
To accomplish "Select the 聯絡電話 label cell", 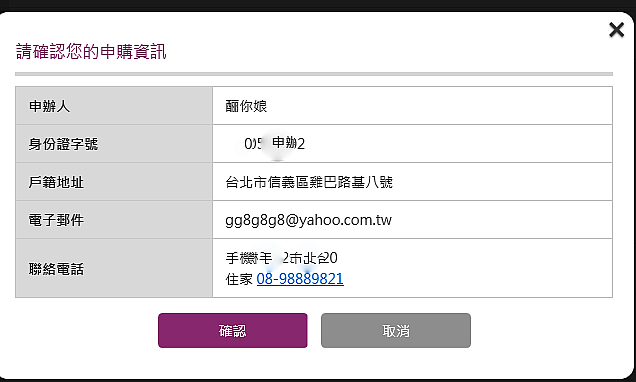I will pyautogui.click(x=114, y=268).
